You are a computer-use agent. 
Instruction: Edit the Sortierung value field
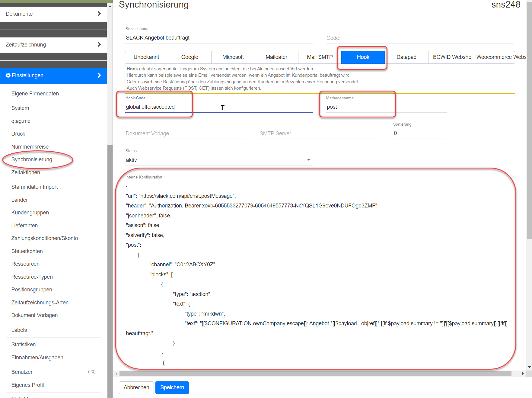pos(420,133)
